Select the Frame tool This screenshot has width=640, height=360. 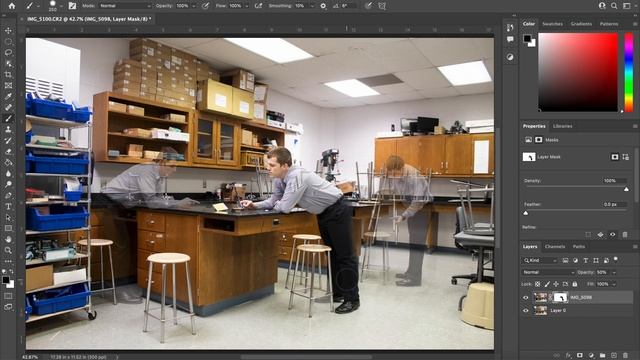pyautogui.click(x=8, y=86)
